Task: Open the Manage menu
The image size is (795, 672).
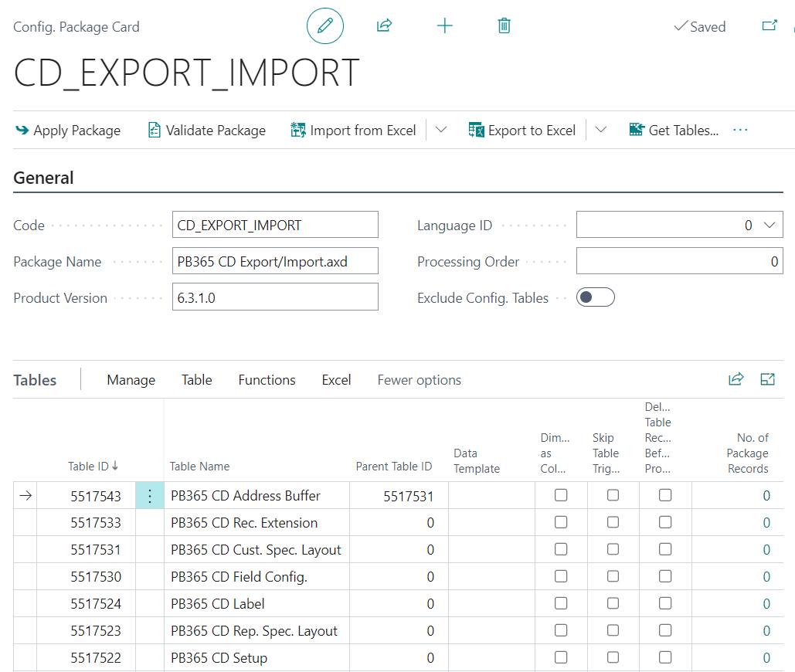Action: [131, 380]
